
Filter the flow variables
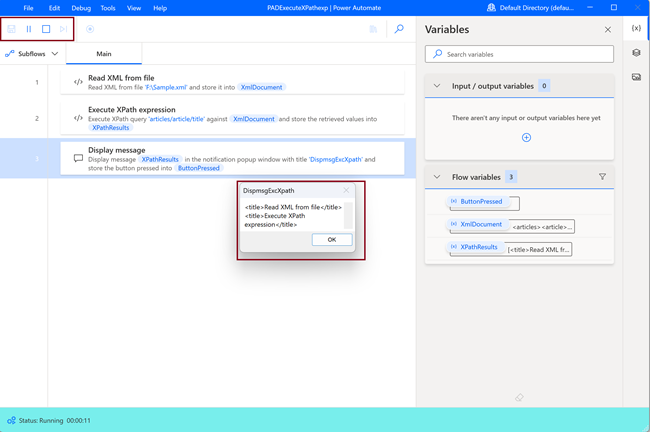[x=602, y=177]
